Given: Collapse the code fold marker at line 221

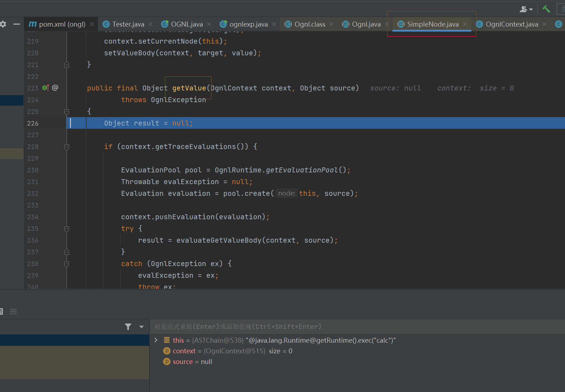Looking at the screenshot, I should coord(67,65).
